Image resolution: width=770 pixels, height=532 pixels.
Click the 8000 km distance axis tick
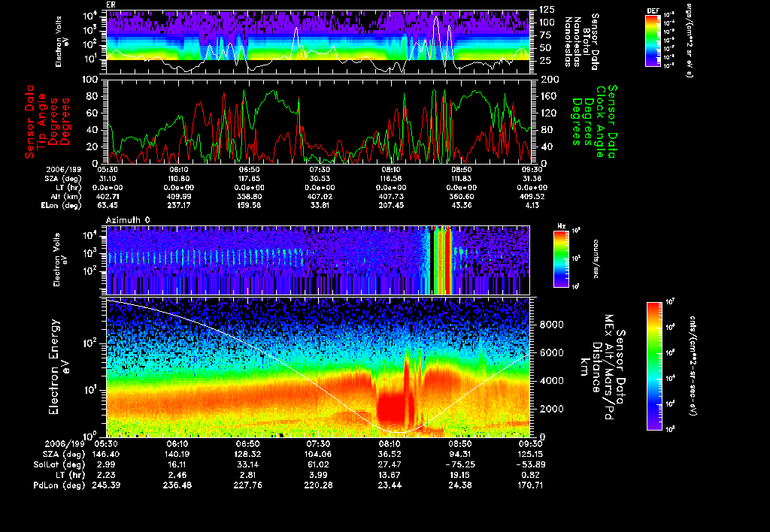(x=551, y=325)
